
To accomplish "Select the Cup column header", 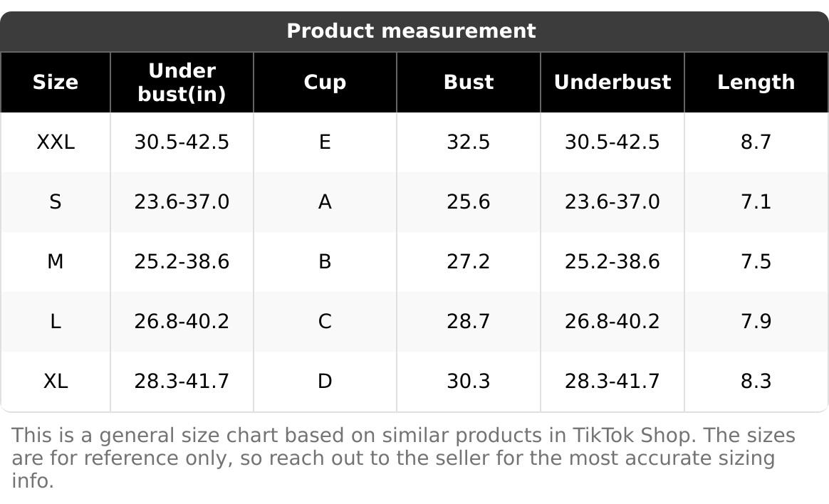I will 325,83.
